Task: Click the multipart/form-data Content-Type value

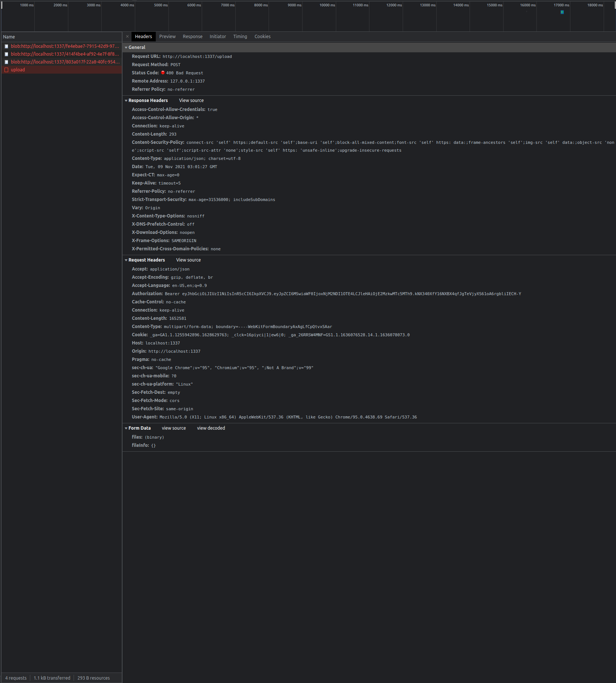Action: [x=248, y=327]
